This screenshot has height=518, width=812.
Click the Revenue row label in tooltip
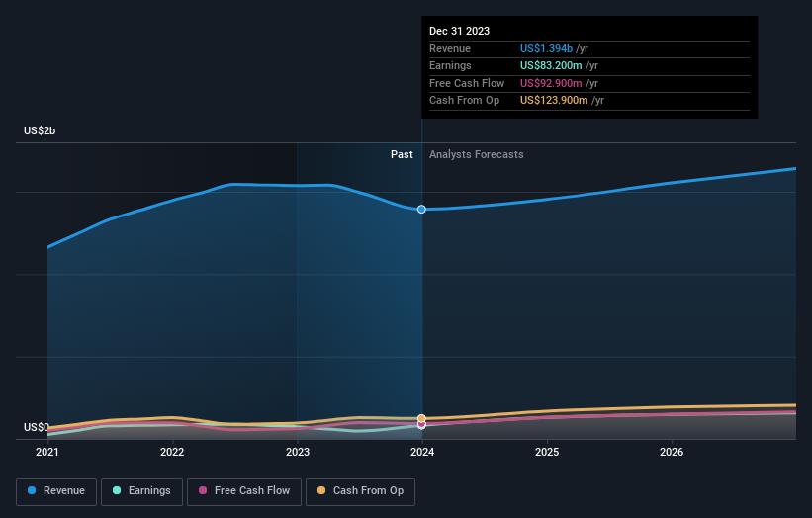point(450,48)
